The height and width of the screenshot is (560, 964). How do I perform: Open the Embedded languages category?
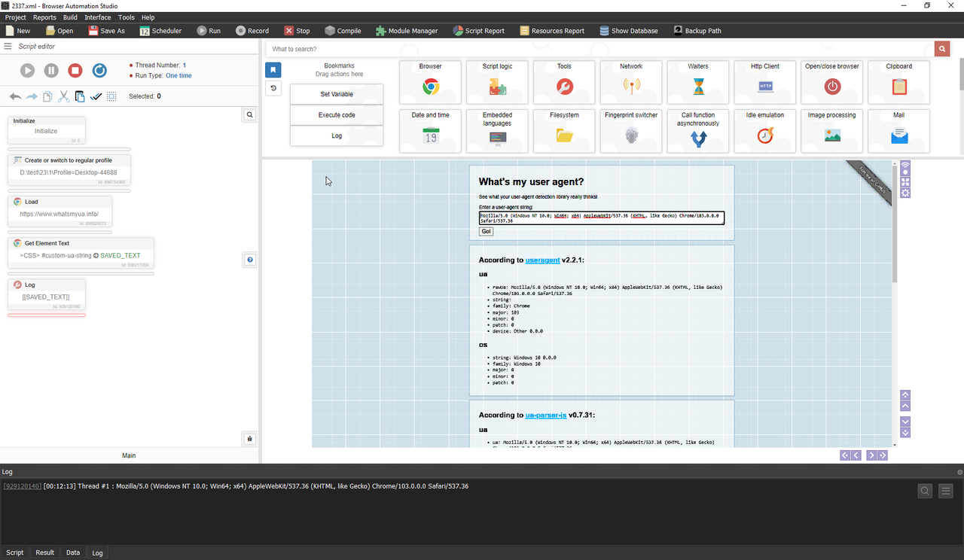(497, 131)
